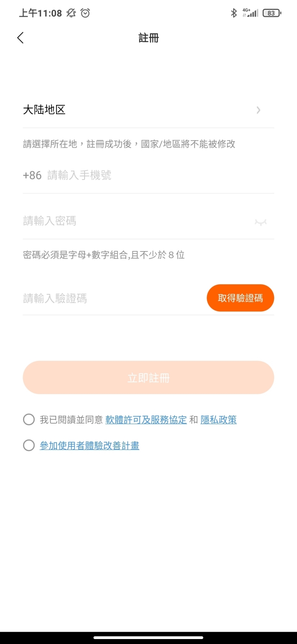Tap the muted bell status icon
Image resolution: width=297 pixels, height=644 pixels.
(71, 13)
